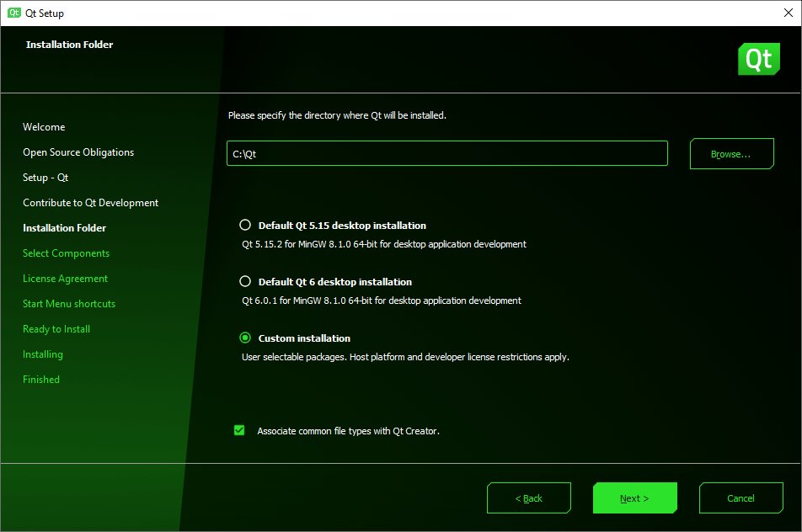Image resolution: width=802 pixels, height=532 pixels.
Task: Click the Installation Folder sidebar entry
Action: [64, 228]
